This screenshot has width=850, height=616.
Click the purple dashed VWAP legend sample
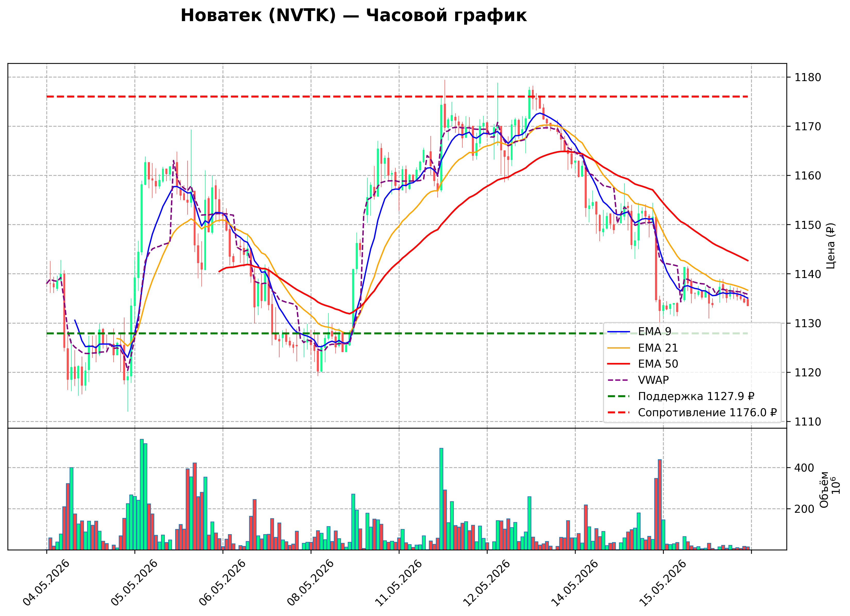click(618, 380)
